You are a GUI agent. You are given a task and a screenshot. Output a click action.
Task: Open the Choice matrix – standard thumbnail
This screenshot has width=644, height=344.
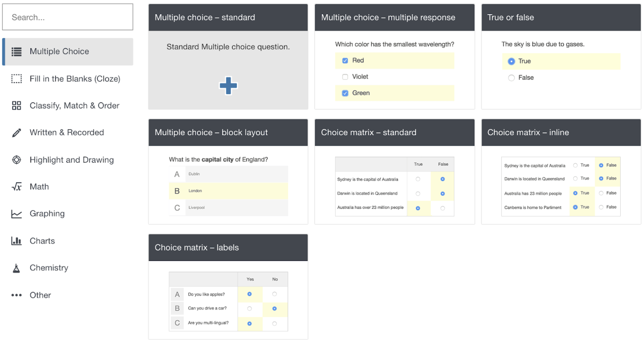point(394,187)
